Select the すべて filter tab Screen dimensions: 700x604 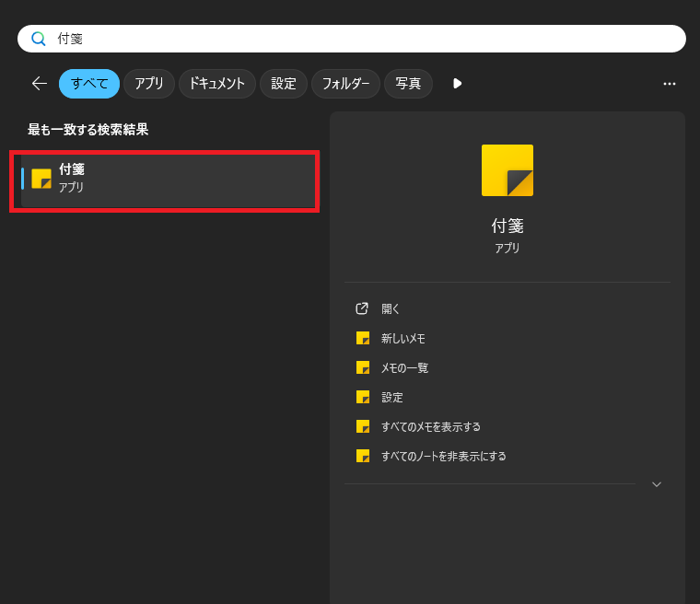click(x=89, y=84)
